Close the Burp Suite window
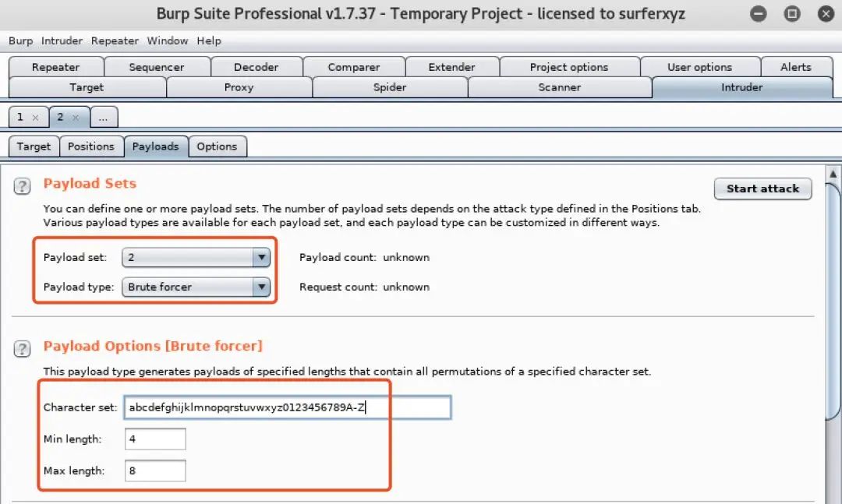Screen dimensions: 842x504 click(x=826, y=13)
